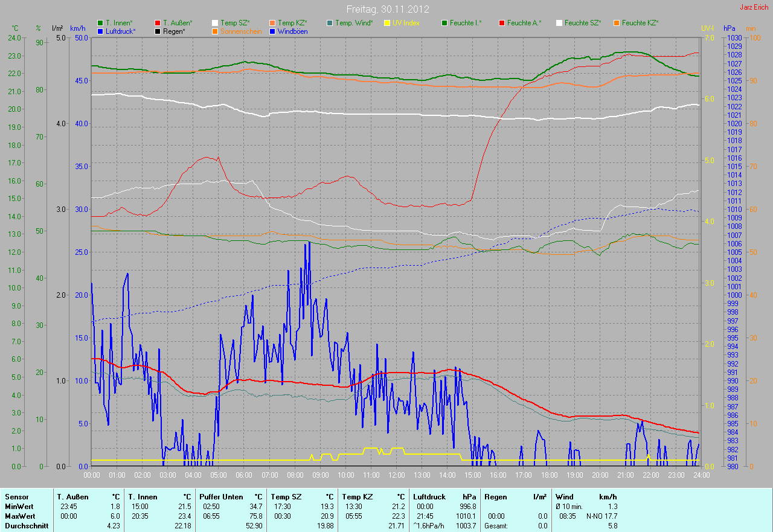
Task: Toggle the Feuchte I. series label
Action: pyautogui.click(x=466, y=23)
